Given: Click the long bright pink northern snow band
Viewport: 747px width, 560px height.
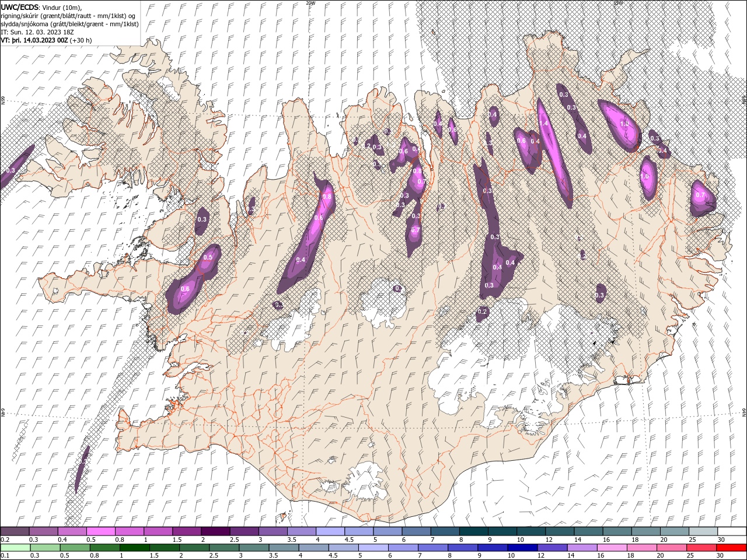Looking at the screenshot, I should [x=554, y=152].
